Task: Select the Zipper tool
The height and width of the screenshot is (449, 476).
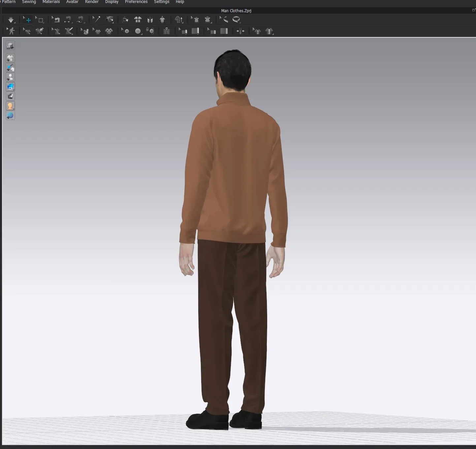Action: point(167,31)
